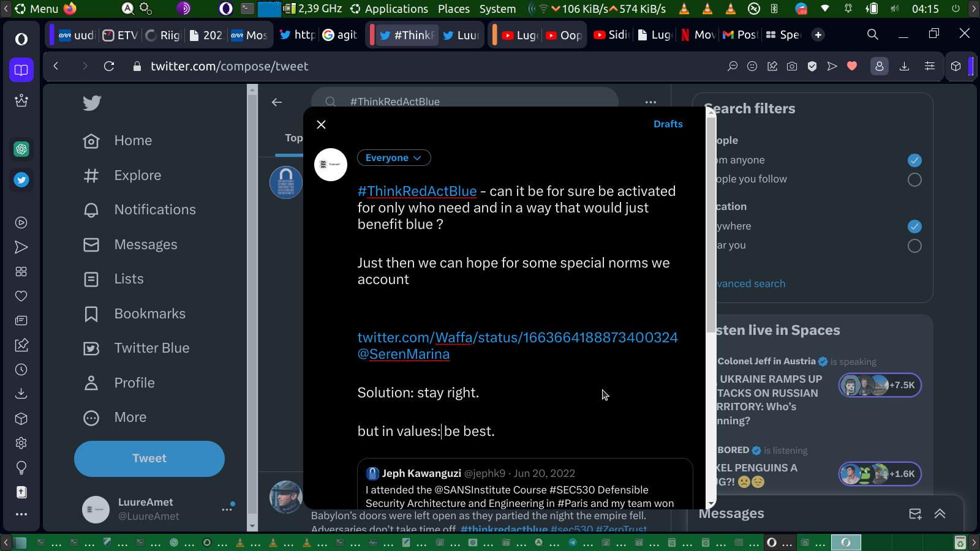Open Drafts in the compose dialog

(x=668, y=124)
